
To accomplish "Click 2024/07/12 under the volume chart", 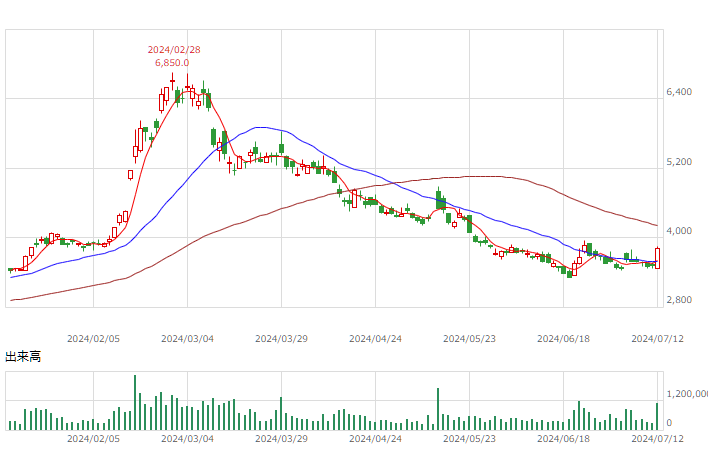I will point(657,439).
